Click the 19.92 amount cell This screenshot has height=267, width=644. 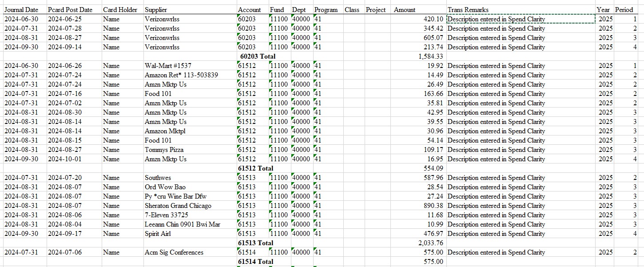pyautogui.click(x=419, y=66)
